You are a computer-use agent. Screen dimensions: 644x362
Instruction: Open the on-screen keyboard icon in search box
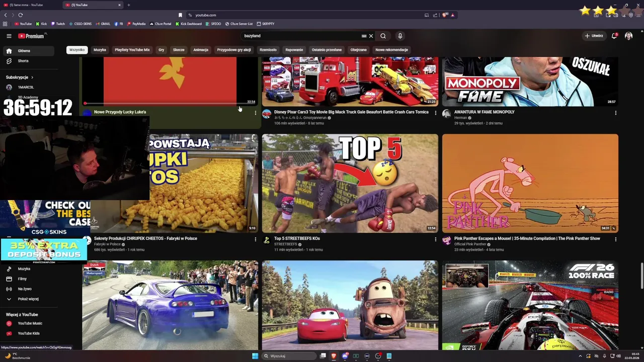pos(364,36)
